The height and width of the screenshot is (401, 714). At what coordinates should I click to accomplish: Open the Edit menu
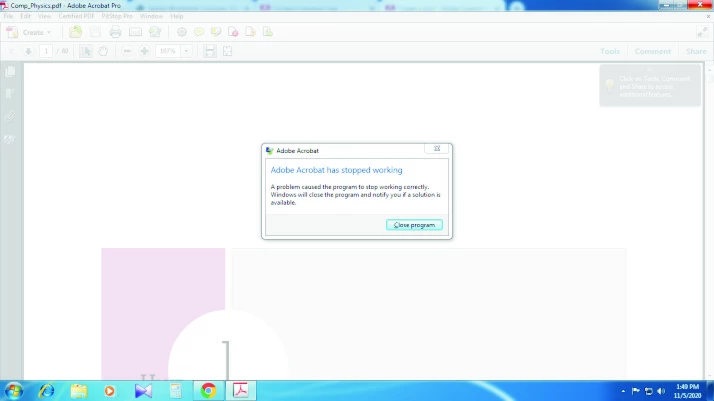[26, 16]
